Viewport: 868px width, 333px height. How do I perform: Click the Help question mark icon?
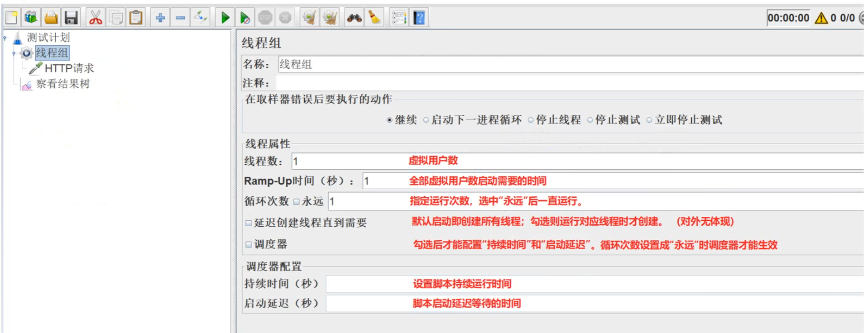[x=419, y=18]
